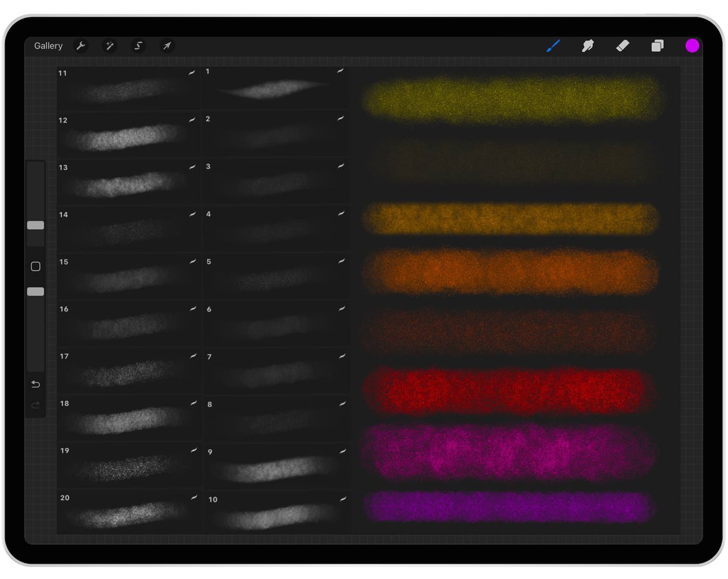Redo the last undone action

pyautogui.click(x=36, y=405)
